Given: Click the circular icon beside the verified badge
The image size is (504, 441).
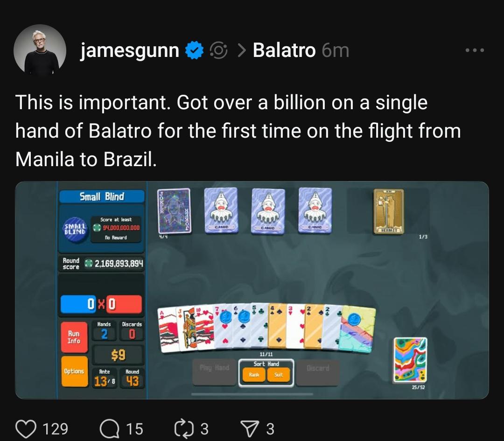Looking at the screenshot, I should click(218, 50).
